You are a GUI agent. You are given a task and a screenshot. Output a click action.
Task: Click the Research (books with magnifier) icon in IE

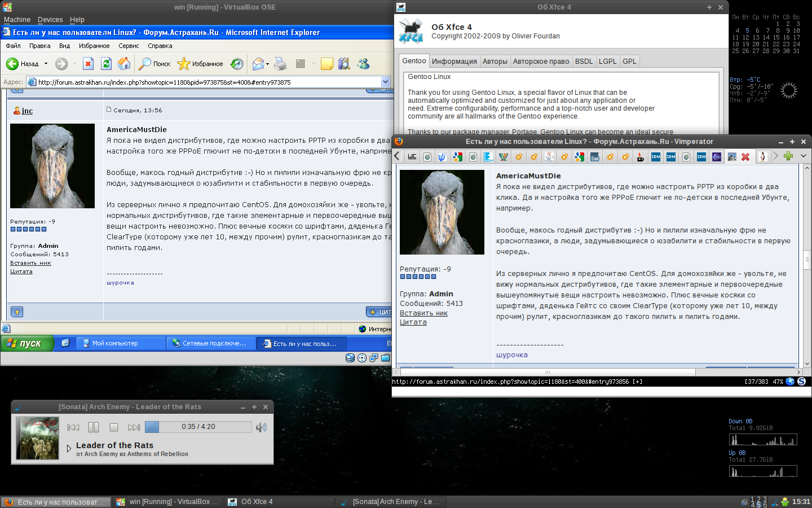pos(344,64)
